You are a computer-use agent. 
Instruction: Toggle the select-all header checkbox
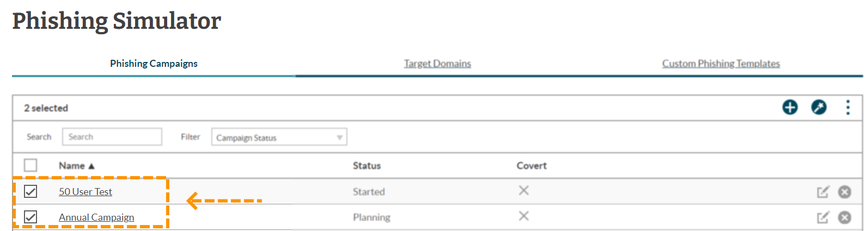[x=30, y=165]
